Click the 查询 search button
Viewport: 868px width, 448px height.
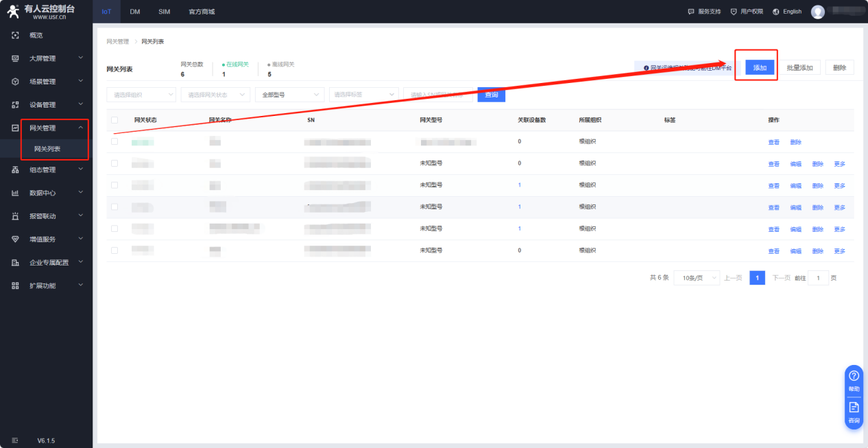491,95
